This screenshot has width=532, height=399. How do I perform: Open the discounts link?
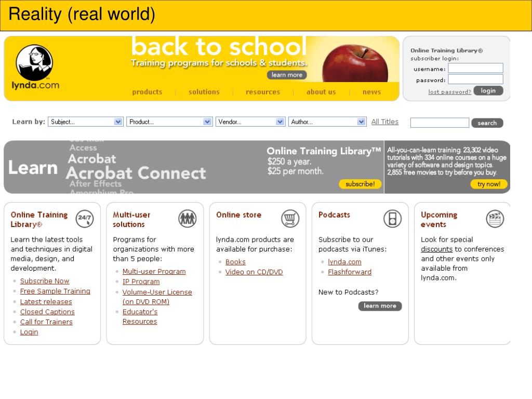click(436, 249)
